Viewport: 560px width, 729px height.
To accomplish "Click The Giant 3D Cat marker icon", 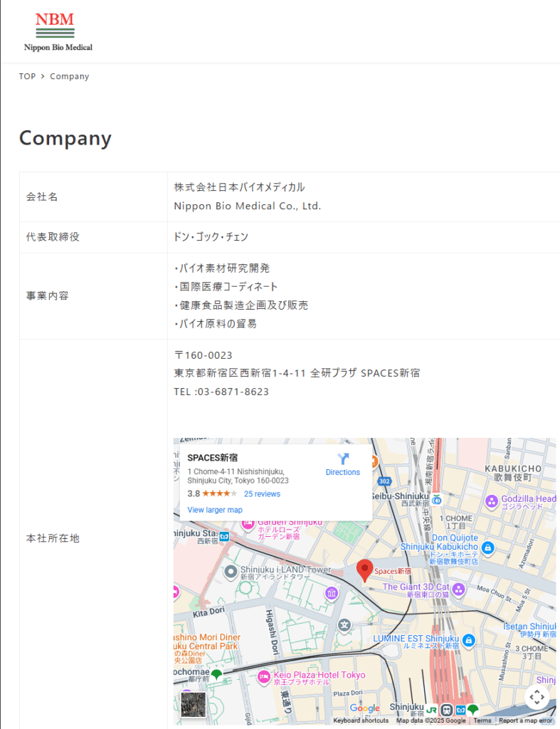I will 458,589.
